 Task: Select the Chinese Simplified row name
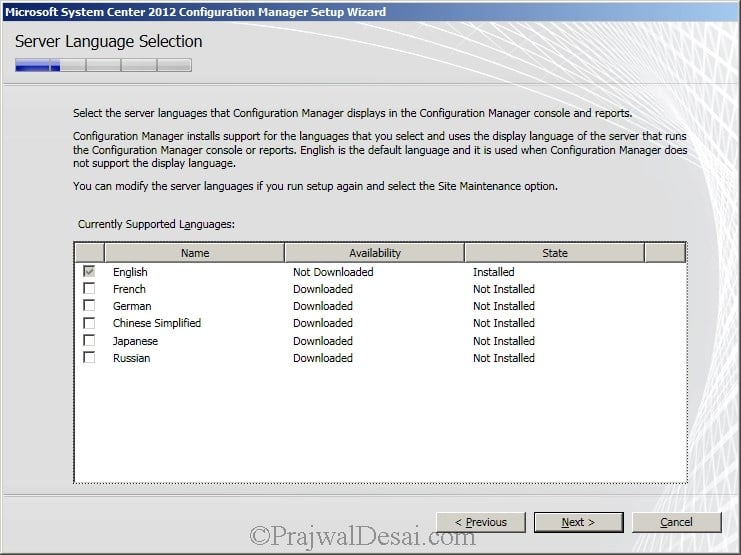(x=157, y=323)
